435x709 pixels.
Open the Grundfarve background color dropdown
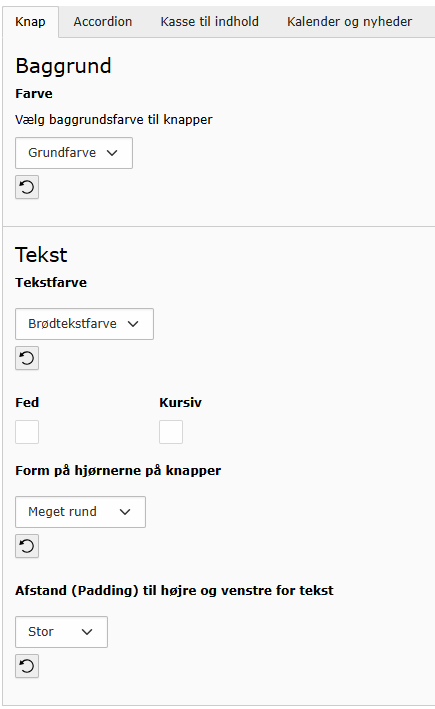[x=74, y=153]
